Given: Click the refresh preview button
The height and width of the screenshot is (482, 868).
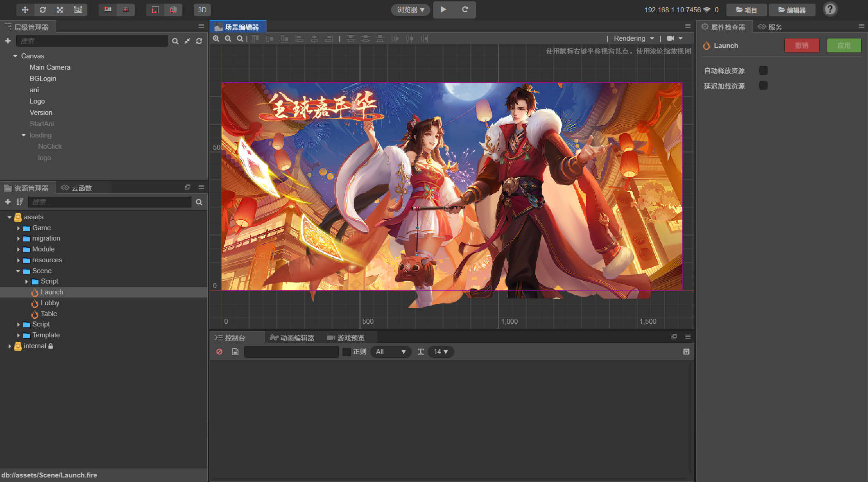Looking at the screenshot, I should (465, 9).
